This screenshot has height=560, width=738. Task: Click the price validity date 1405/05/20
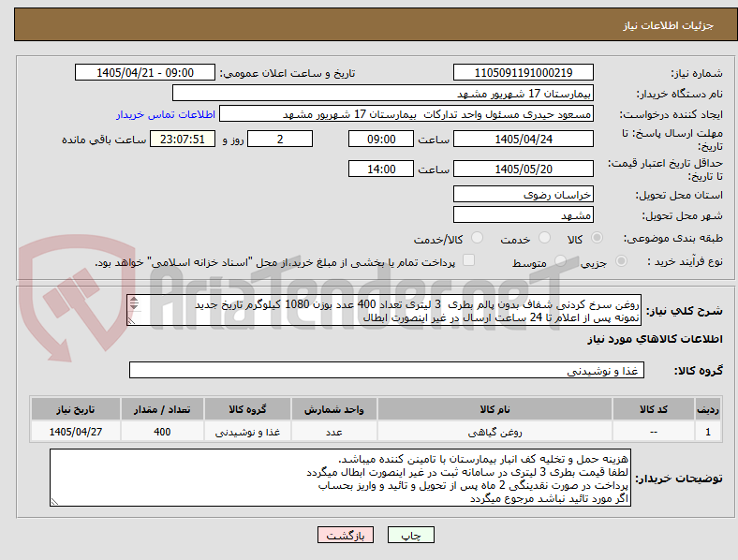(x=524, y=169)
